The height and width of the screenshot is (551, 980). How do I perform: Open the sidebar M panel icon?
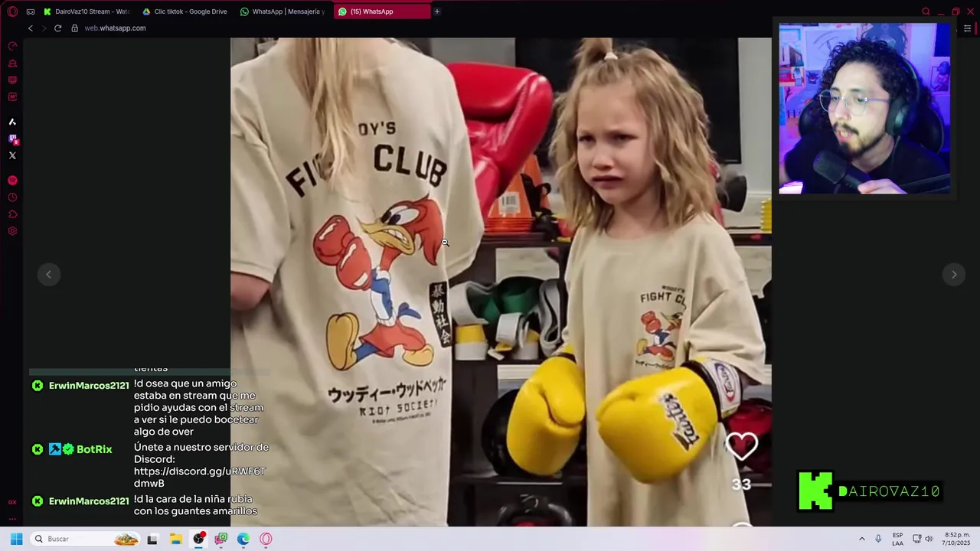click(12, 97)
